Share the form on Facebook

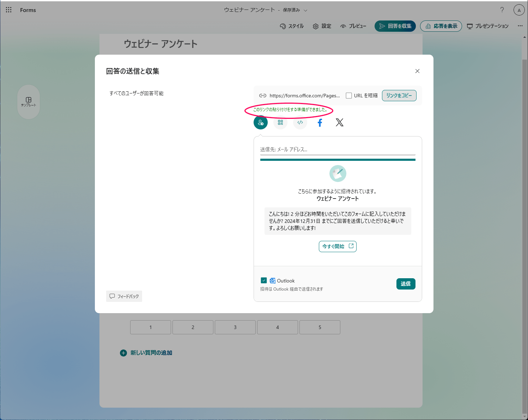tap(320, 122)
